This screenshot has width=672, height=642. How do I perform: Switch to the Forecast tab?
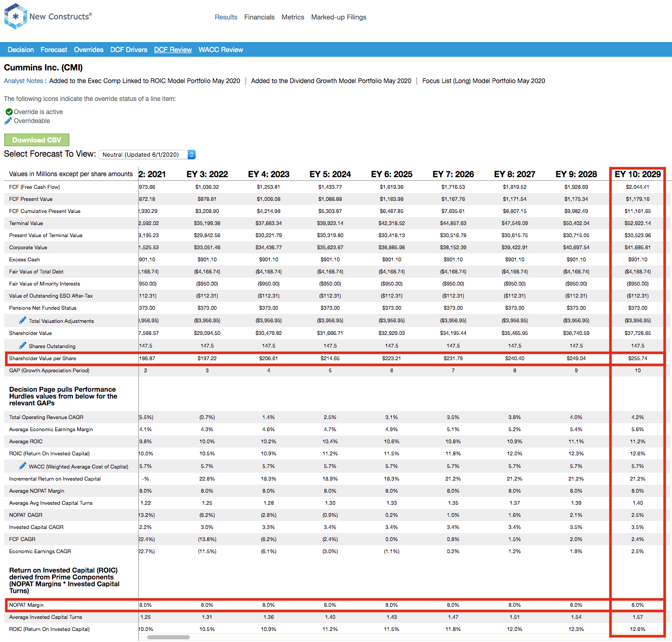click(x=54, y=50)
